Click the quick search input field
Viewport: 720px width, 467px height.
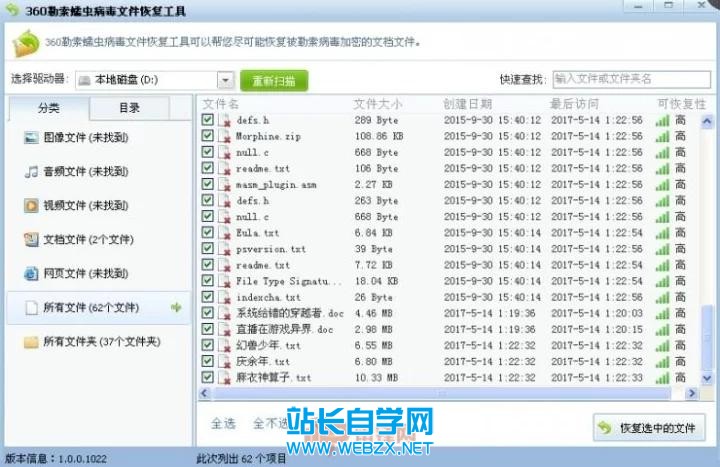(630, 79)
